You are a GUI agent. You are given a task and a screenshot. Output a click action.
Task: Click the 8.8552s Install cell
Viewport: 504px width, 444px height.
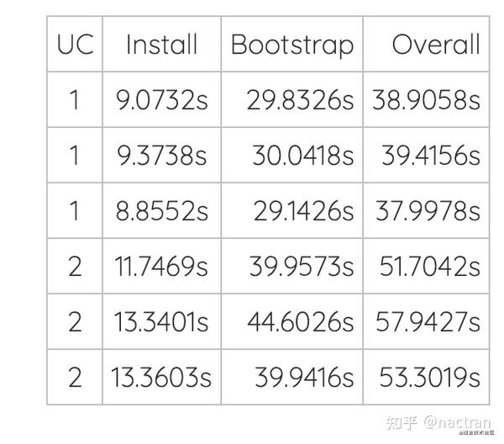click(161, 211)
